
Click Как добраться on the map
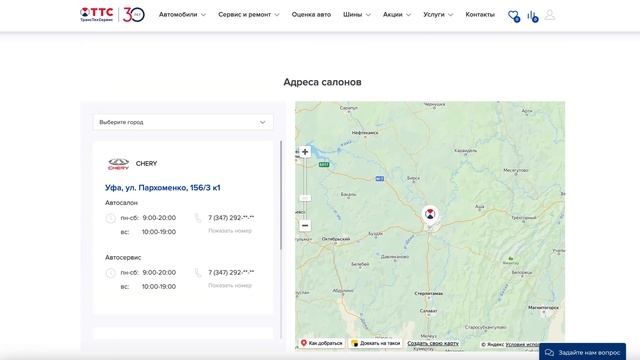coord(322,343)
